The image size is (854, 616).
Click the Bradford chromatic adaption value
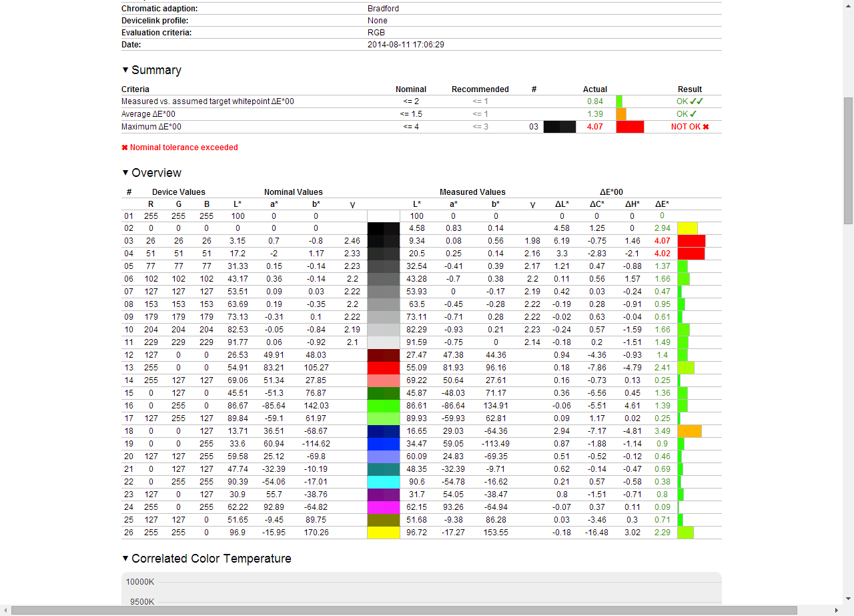[x=383, y=9]
